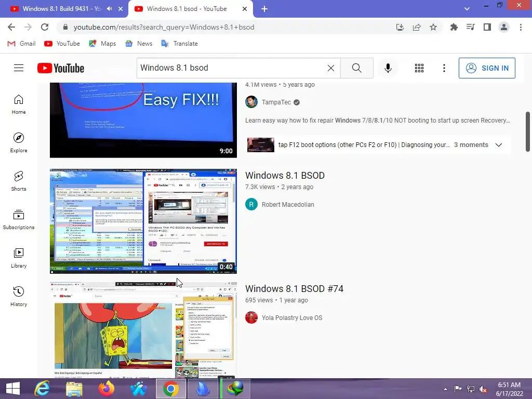Click the install/download icon in address bar

tap(400, 27)
